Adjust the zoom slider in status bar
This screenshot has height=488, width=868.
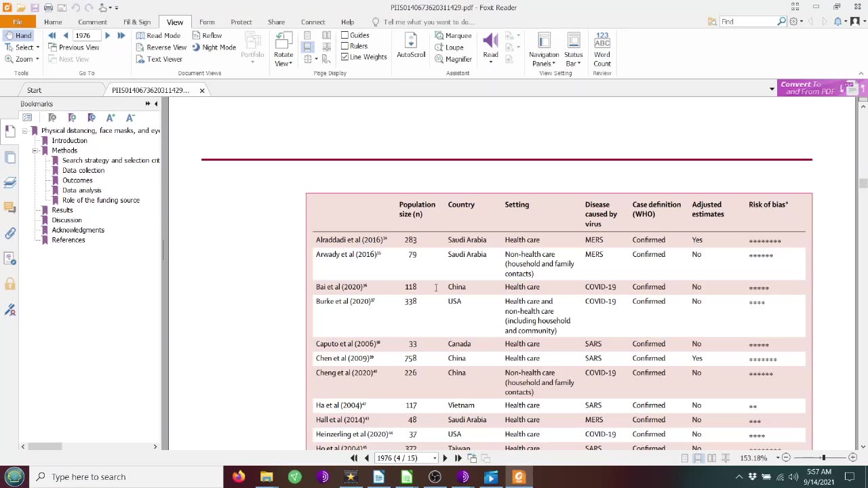pos(823,458)
